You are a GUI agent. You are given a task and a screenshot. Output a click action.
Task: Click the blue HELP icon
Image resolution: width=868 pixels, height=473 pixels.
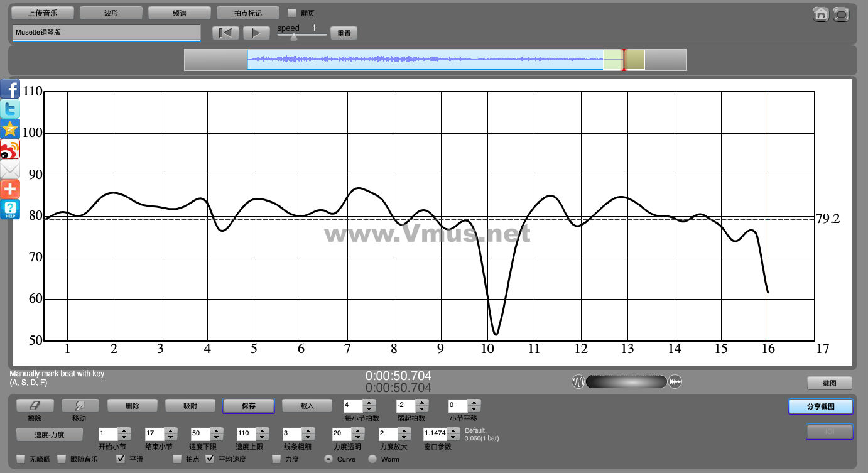pos(10,209)
